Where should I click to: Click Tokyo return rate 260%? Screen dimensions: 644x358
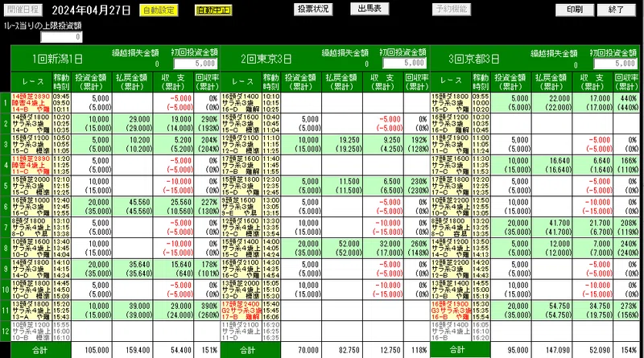click(416, 248)
